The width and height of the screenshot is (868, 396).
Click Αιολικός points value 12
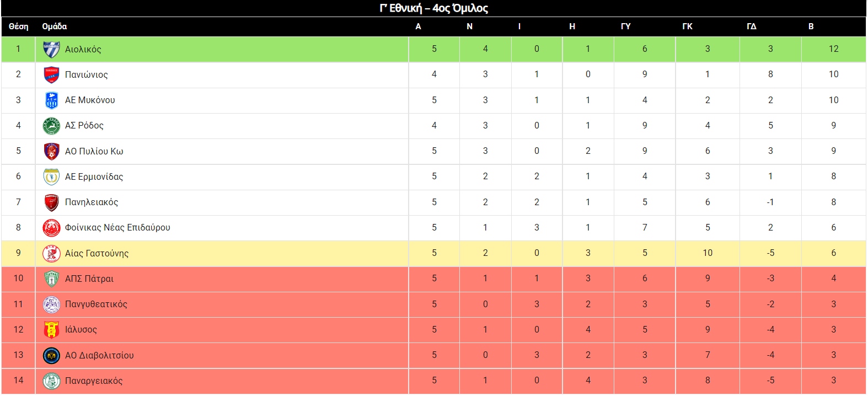tap(833, 49)
